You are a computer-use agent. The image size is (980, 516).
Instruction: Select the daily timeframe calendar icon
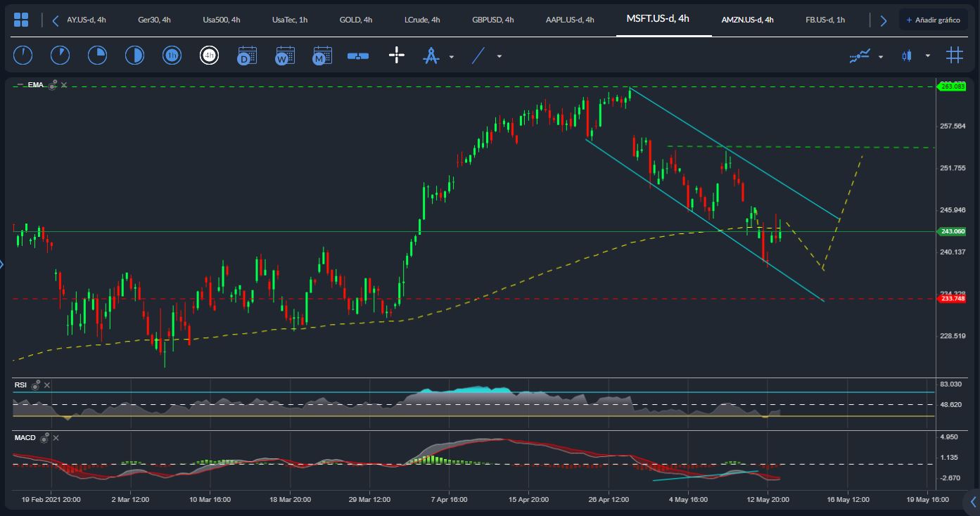[x=247, y=56]
